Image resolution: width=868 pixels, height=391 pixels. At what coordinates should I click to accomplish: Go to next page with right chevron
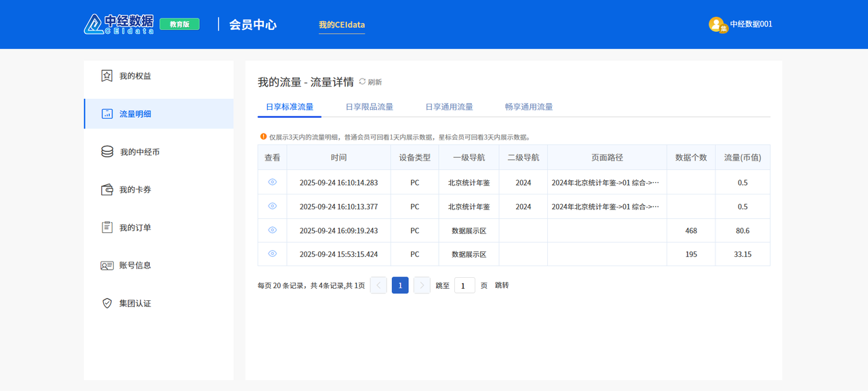click(x=422, y=285)
